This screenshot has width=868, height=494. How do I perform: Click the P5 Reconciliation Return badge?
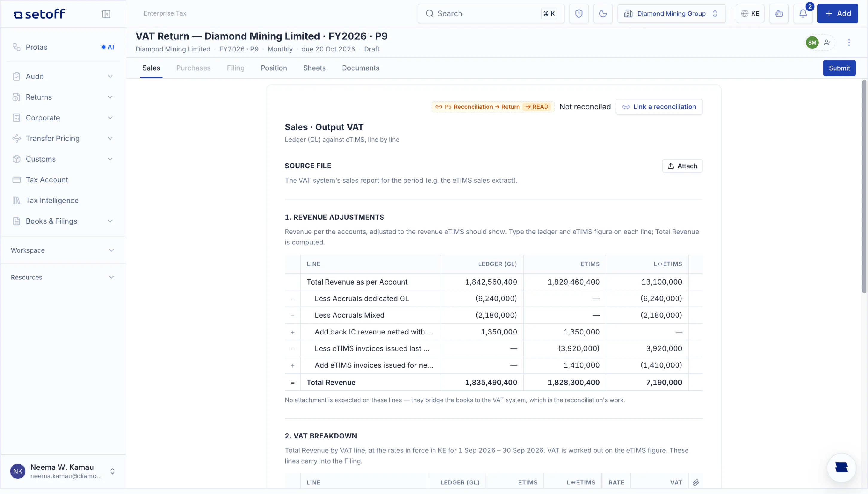pyautogui.click(x=493, y=107)
